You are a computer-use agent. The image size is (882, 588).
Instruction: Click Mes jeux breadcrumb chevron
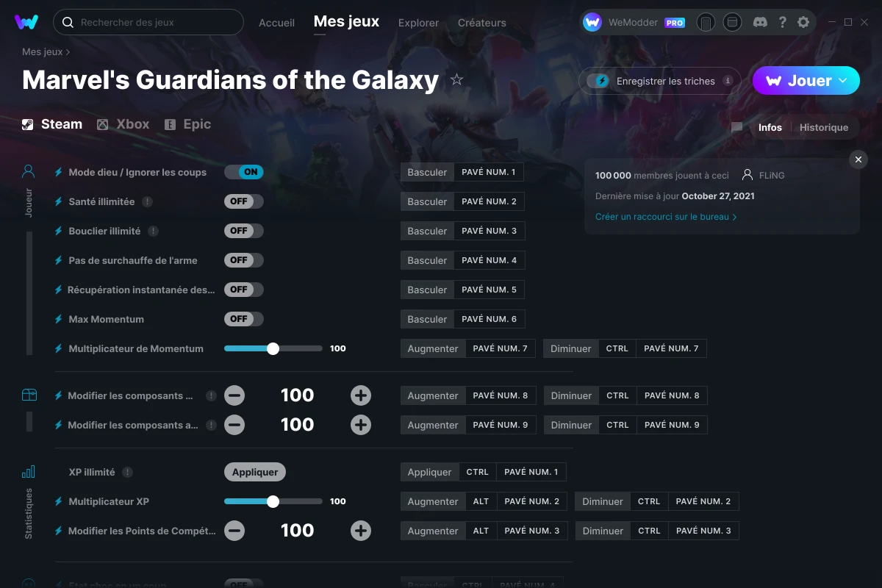click(x=68, y=52)
